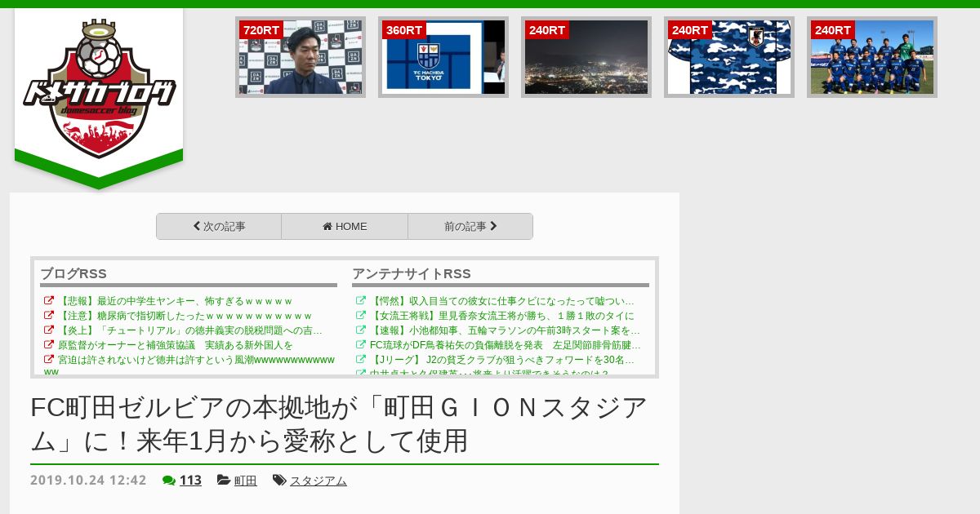The image size is (980, 514).
Task: Click the ブログRSS section heading
Action: pyautogui.click(x=73, y=273)
